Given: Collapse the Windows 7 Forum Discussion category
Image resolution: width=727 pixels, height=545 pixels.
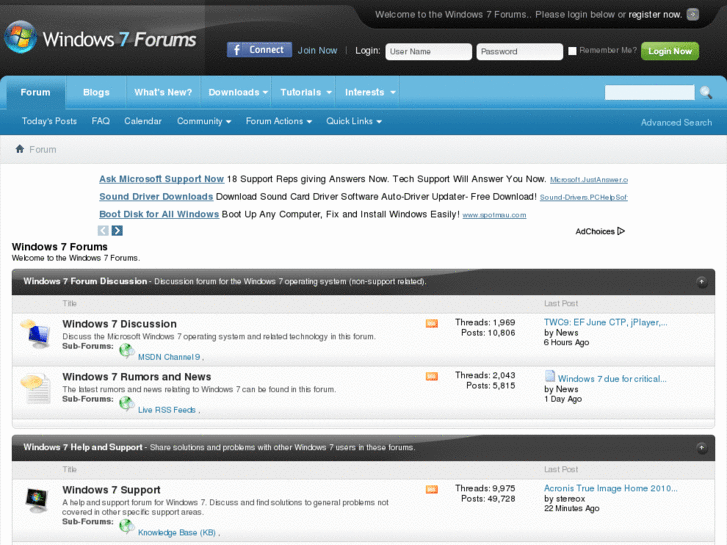Looking at the screenshot, I should tap(701, 282).
